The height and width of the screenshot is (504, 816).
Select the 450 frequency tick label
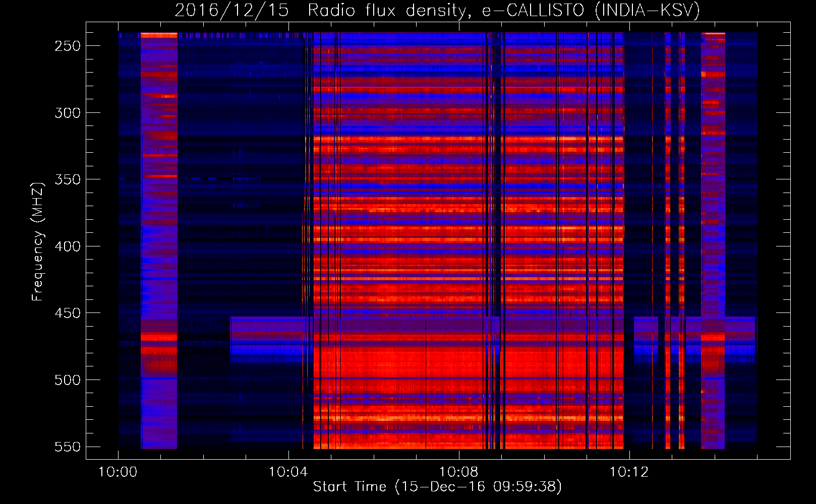[68, 313]
